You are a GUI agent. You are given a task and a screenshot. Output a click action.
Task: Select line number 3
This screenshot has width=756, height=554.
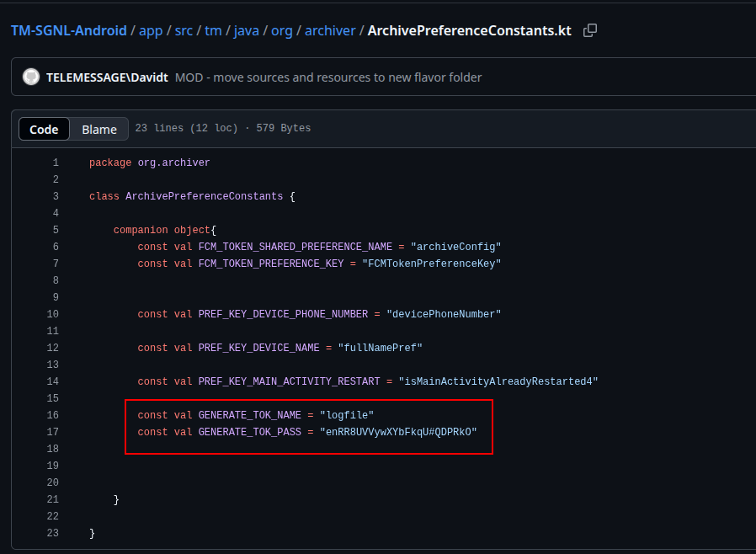(56, 196)
